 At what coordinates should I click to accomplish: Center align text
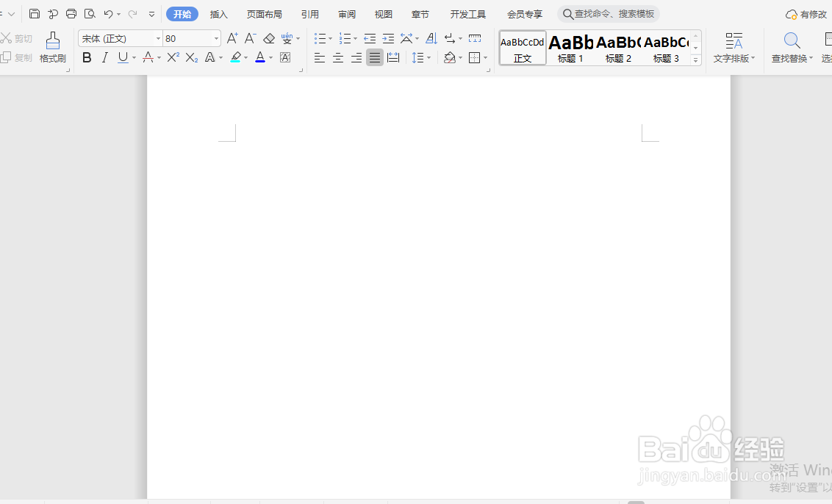pos(338,57)
